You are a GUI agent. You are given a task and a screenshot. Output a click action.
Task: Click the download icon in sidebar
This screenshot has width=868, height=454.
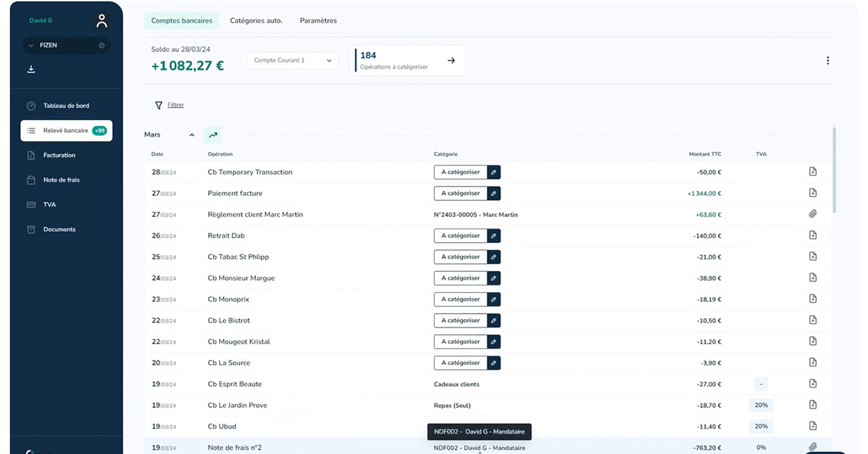(31, 69)
